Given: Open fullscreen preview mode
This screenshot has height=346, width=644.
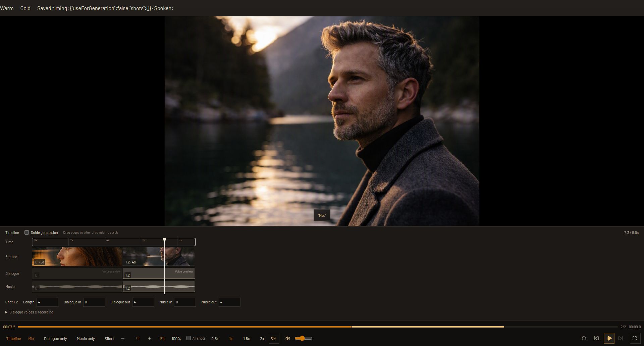Looking at the screenshot, I should point(634,338).
